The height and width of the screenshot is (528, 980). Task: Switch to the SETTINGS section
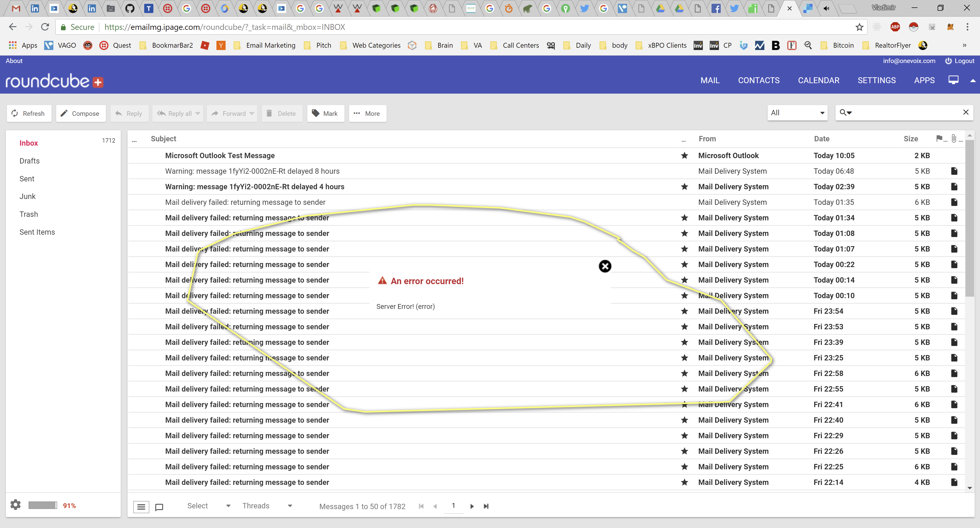point(877,80)
